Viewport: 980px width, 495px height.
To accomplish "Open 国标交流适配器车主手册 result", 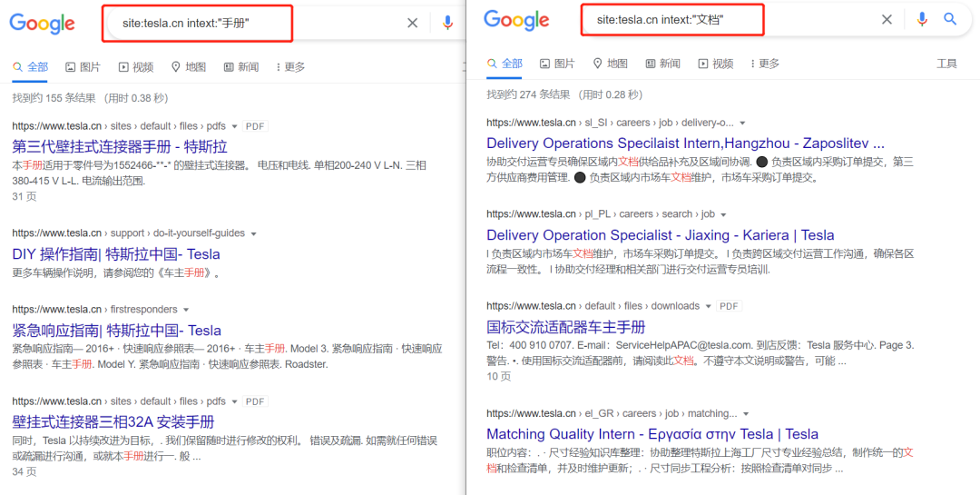I will point(565,327).
